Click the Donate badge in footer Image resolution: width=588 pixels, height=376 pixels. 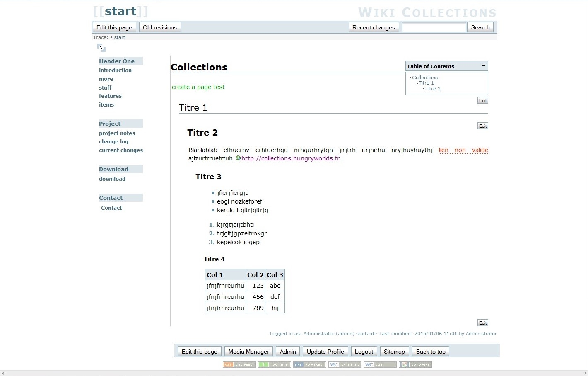[x=274, y=365]
